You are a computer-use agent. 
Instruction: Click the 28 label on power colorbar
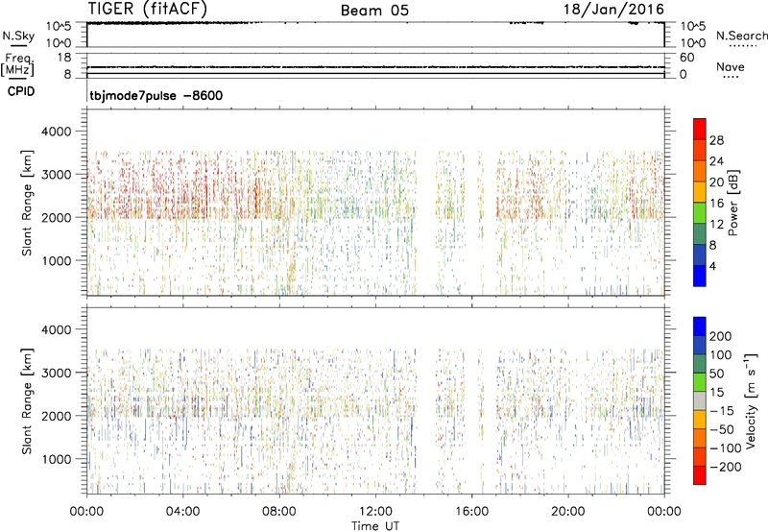pyautogui.click(x=716, y=140)
